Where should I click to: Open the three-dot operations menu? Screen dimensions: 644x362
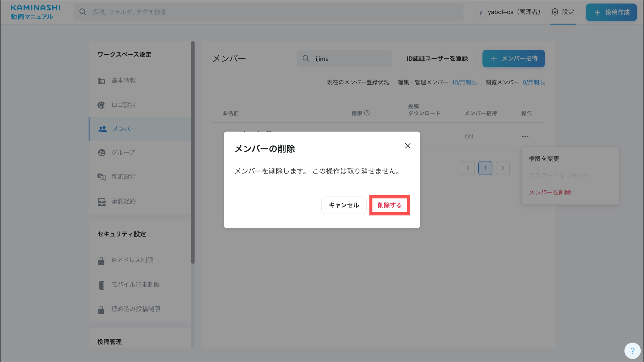pyautogui.click(x=525, y=136)
